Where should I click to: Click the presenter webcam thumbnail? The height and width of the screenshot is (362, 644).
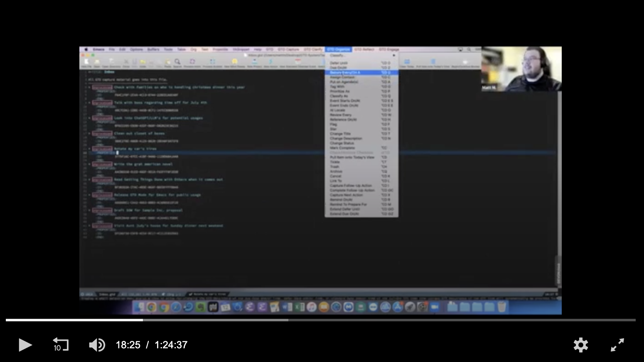tap(521, 69)
